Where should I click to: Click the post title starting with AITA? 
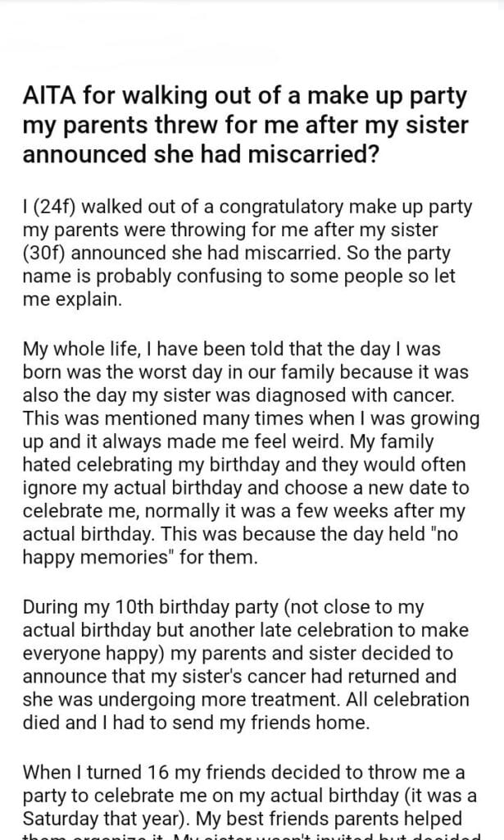246,126
